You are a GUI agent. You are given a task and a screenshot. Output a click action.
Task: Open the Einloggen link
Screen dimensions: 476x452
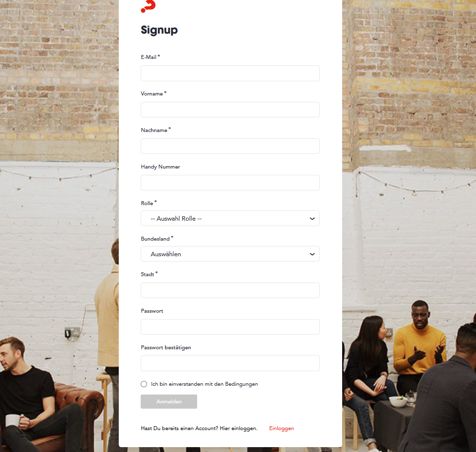point(281,428)
